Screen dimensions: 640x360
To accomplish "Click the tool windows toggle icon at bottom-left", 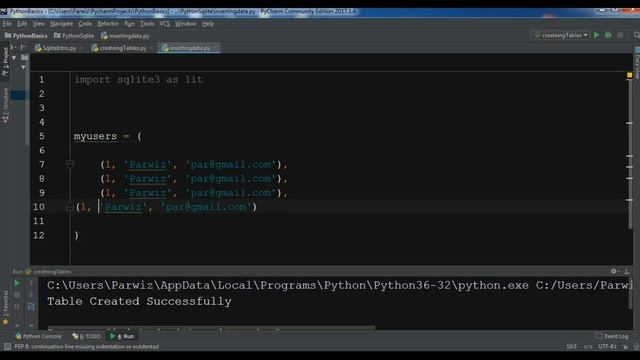I will [7, 347].
